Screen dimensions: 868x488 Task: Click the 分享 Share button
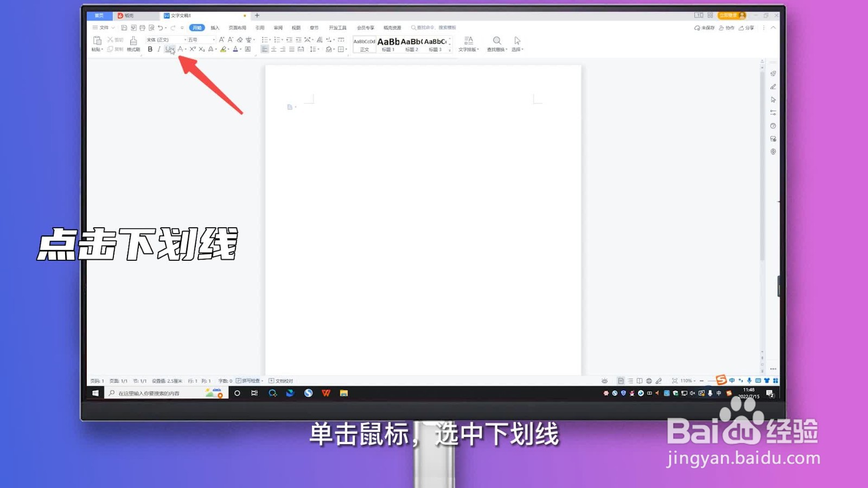pyautogui.click(x=746, y=28)
